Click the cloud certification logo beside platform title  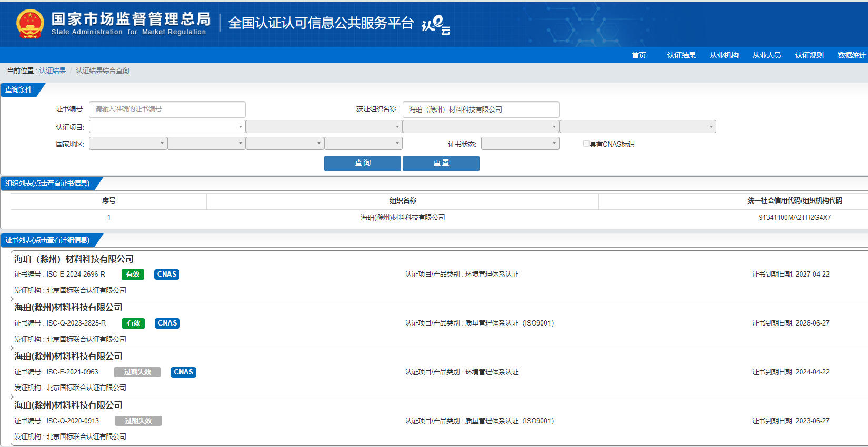[x=436, y=24]
